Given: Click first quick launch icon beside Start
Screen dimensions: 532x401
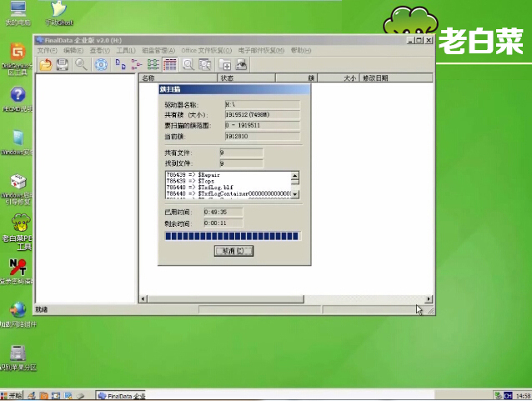Looking at the screenshot, I should (32, 395).
